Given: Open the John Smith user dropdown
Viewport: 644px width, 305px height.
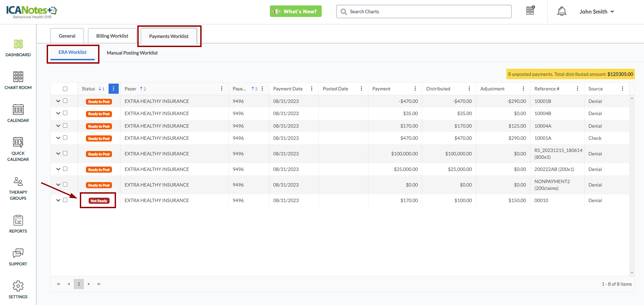Looking at the screenshot, I should click(x=596, y=12).
